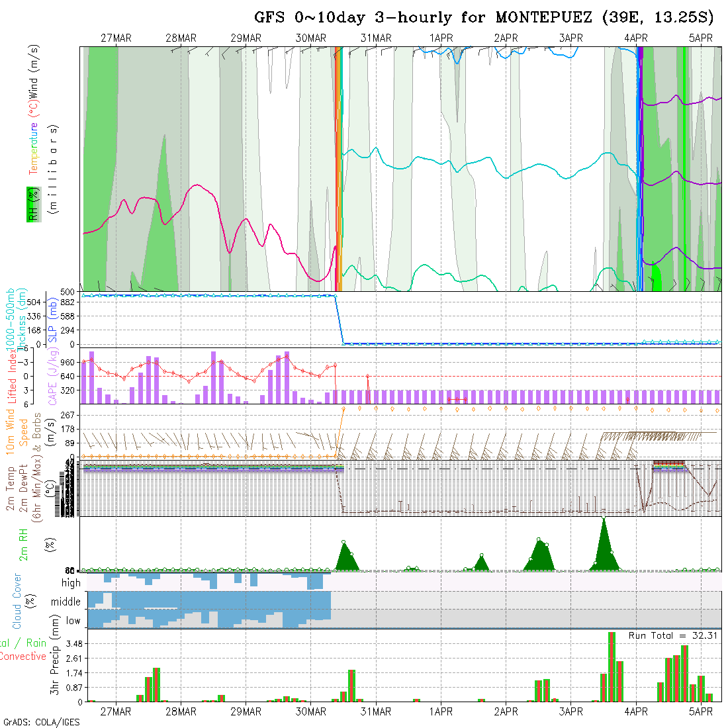The image size is (728, 728).
Task: Click the 5APR label on bottom time axis
Action: (701, 711)
